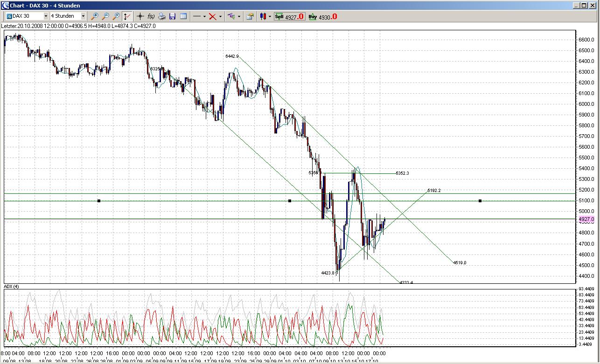This screenshot has height=364, width=600.
Task: Expand the chart type dropdown arrow
Action: [270, 16]
